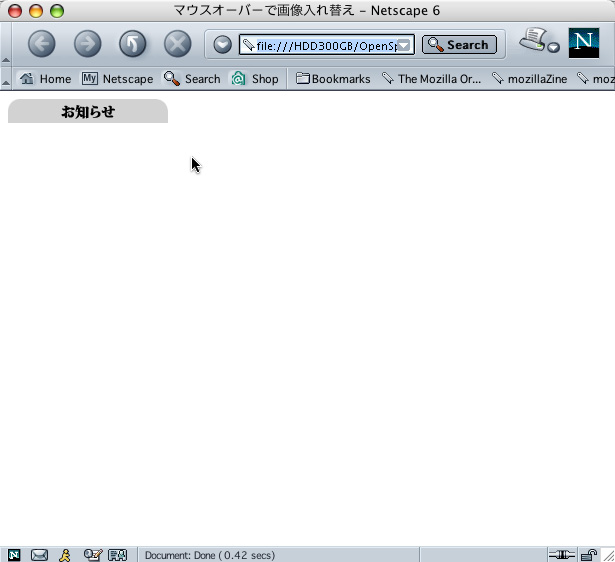Click the お知らせ rounded tab image
Viewport: 615px width, 562px height.
click(88, 111)
